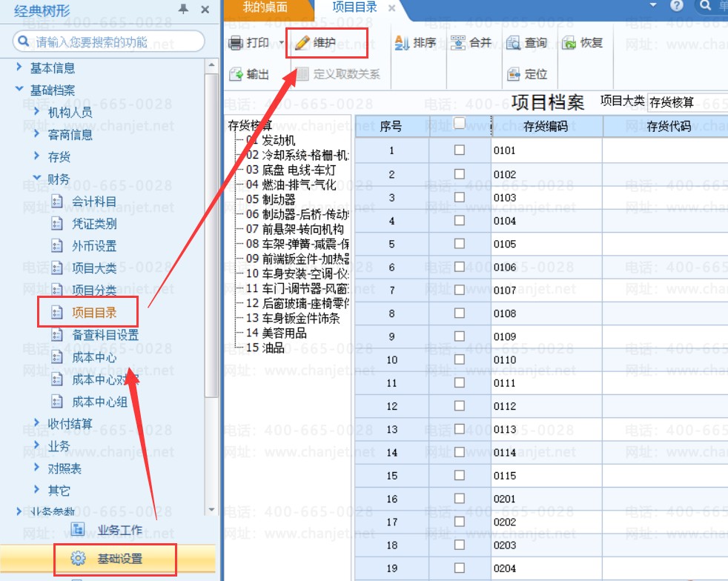
Task: Click the 业务工作 icon
Action: (x=78, y=529)
